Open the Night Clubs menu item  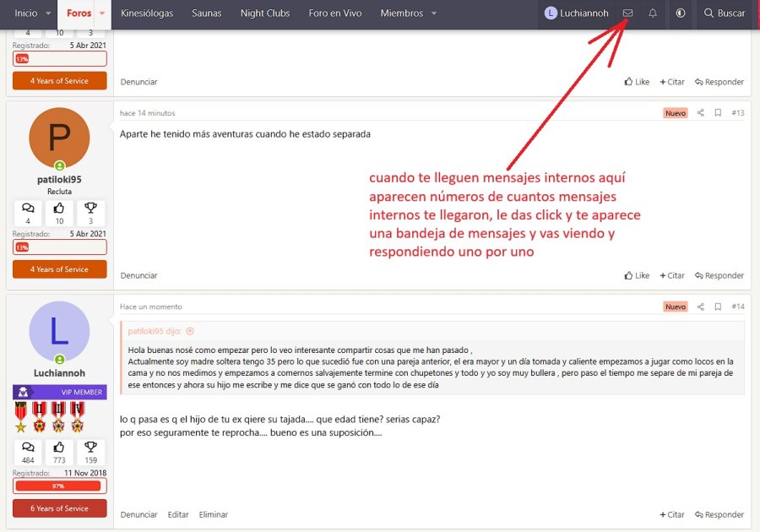tap(264, 14)
